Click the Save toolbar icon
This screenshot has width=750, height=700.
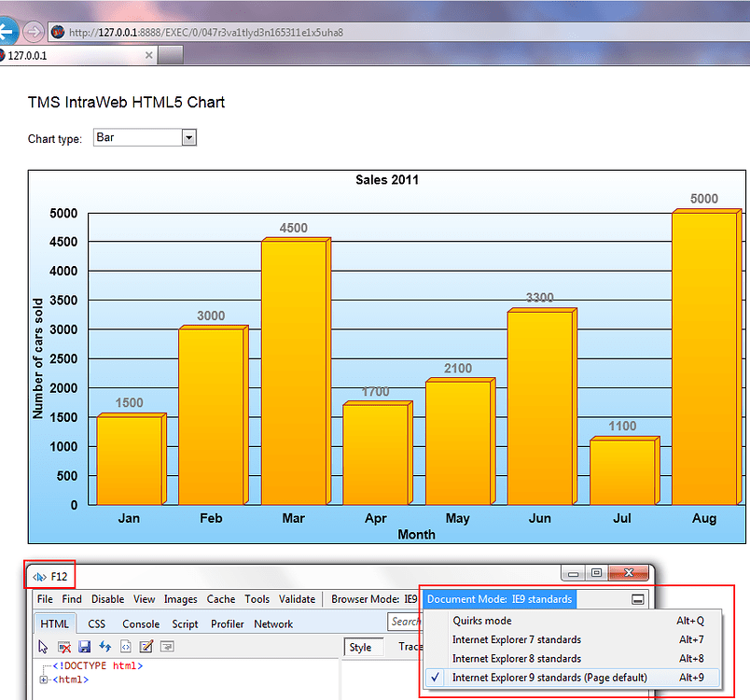point(85,646)
